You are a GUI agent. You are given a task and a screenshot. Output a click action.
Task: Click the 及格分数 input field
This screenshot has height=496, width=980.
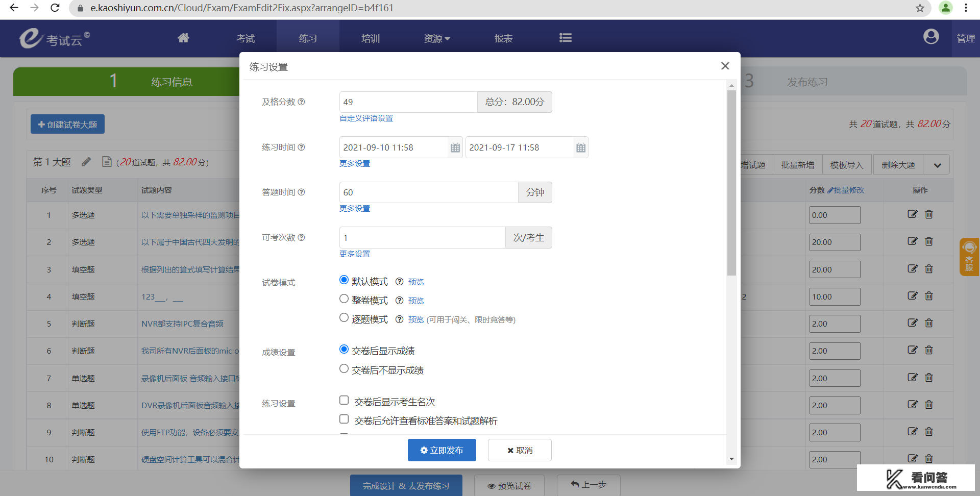pyautogui.click(x=408, y=102)
